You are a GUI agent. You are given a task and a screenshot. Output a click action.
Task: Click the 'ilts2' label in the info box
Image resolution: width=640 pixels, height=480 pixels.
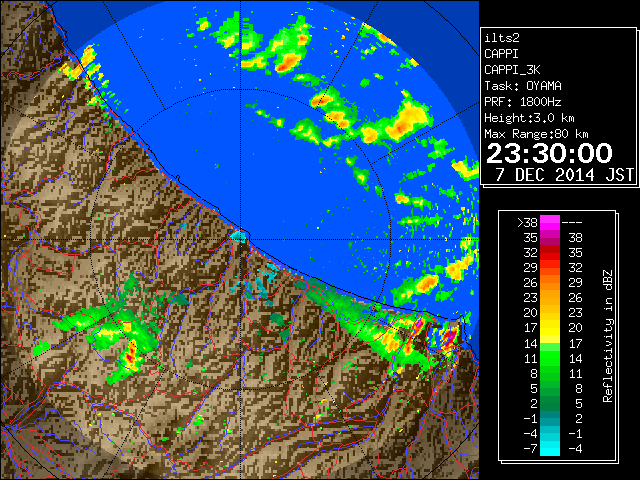(x=502, y=38)
